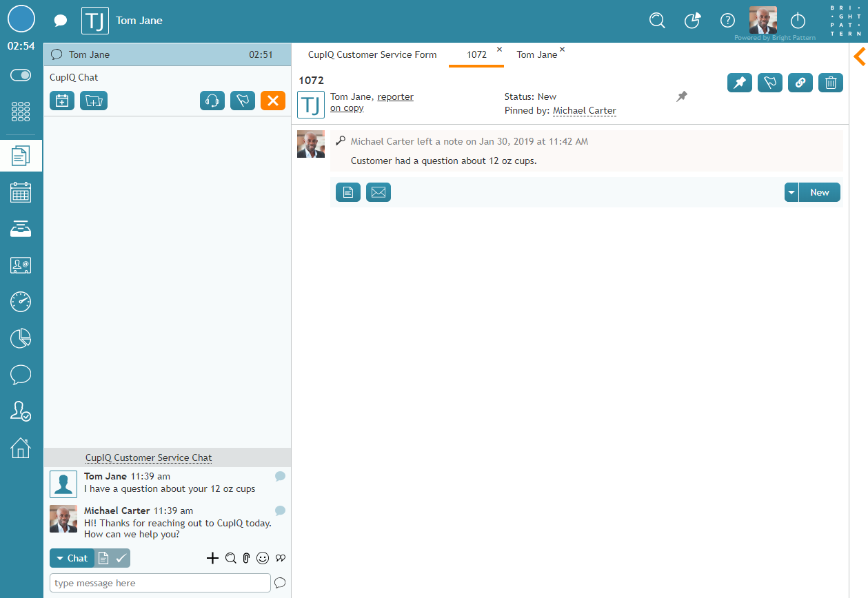Compose email with the envelope button
868x598 pixels.
point(379,192)
